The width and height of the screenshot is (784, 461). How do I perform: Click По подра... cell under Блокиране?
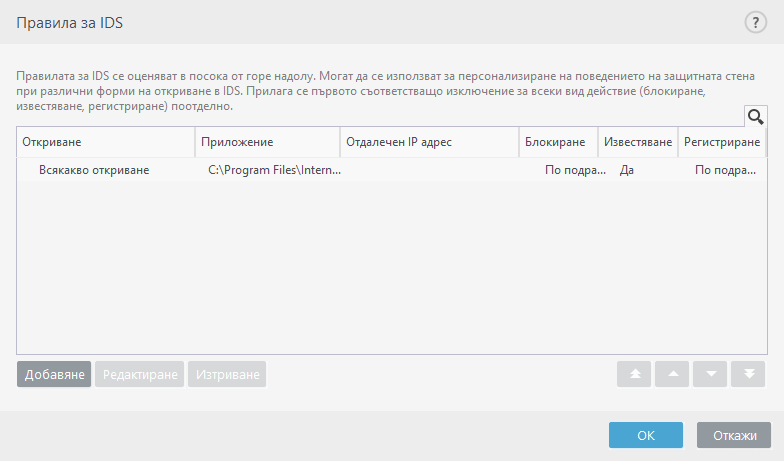pos(575,170)
